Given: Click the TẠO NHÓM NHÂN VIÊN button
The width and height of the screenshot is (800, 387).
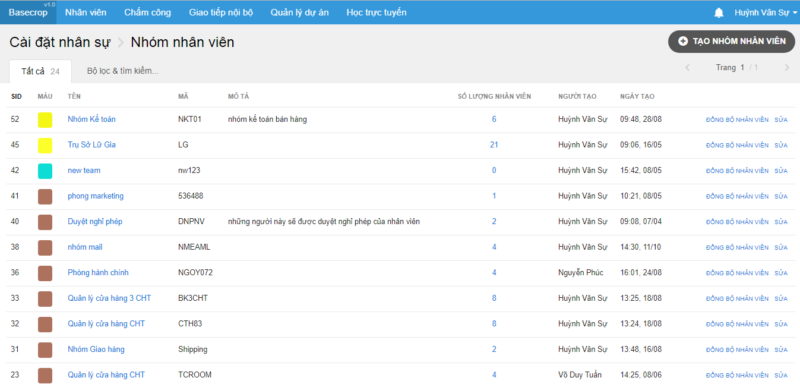Looking at the screenshot, I should (x=732, y=41).
